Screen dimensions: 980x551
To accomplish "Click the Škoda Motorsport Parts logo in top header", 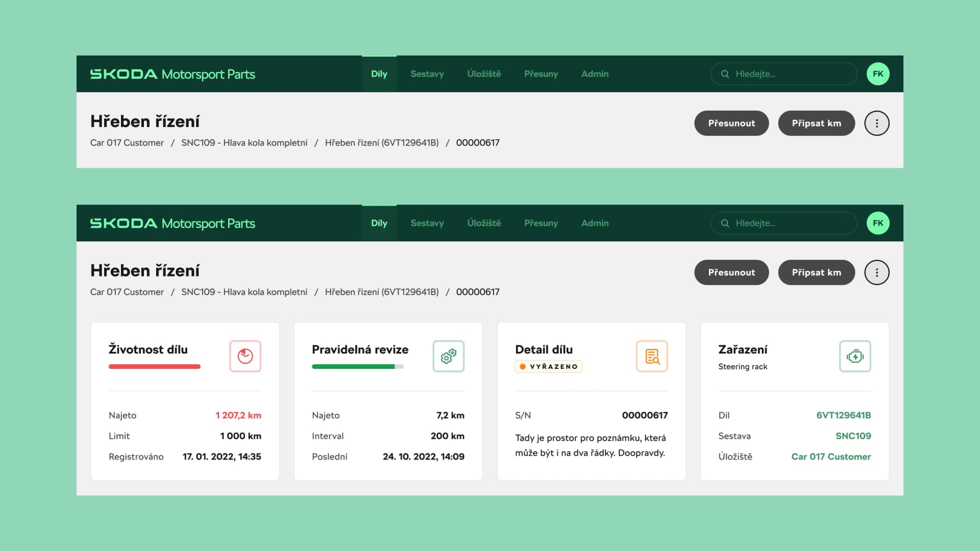I will click(173, 74).
